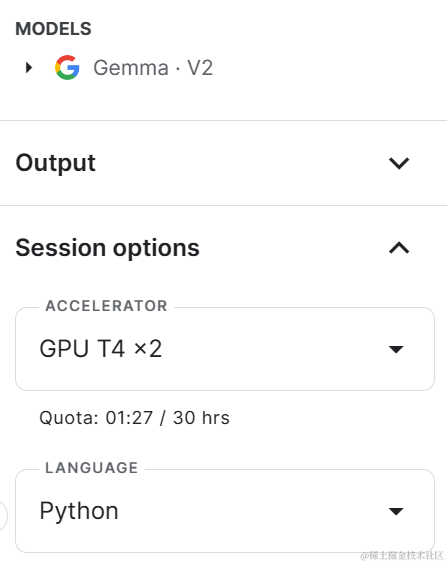Viewport: 447px width, 564px height.
Task: Open the Language dropdown arrow
Action: pyautogui.click(x=396, y=511)
